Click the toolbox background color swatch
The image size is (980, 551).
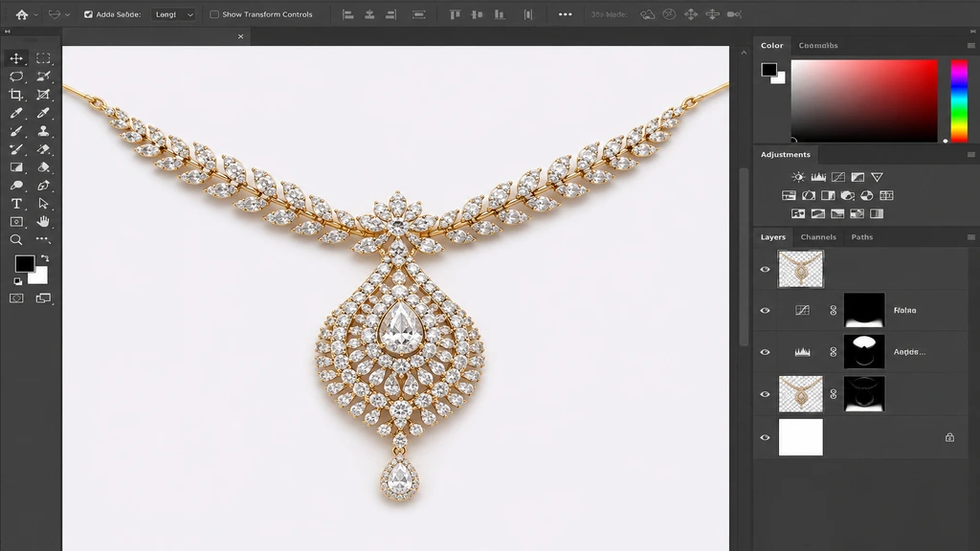[40, 276]
